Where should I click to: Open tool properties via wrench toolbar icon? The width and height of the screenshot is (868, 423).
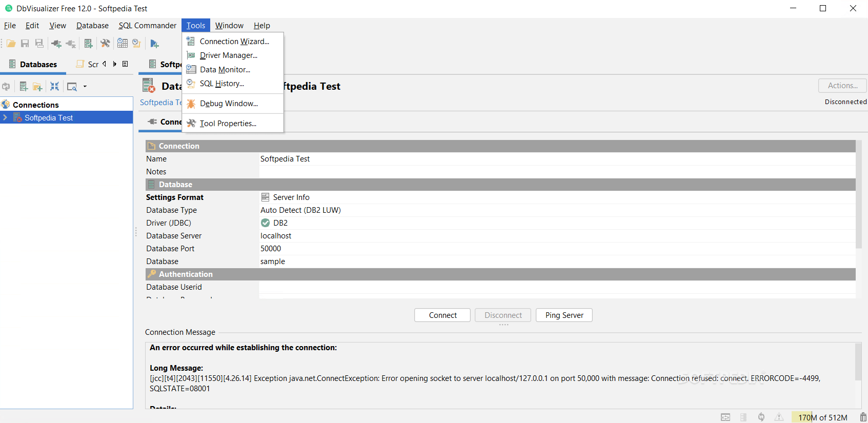[105, 44]
